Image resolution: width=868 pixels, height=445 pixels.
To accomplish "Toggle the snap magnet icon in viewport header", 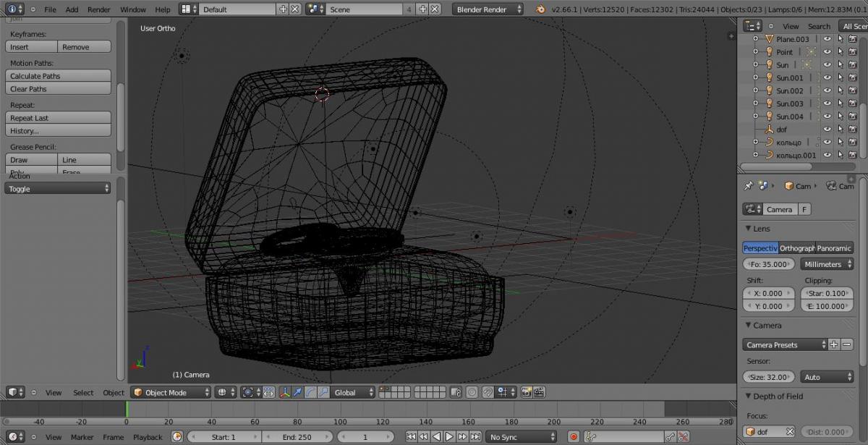I will 488,392.
